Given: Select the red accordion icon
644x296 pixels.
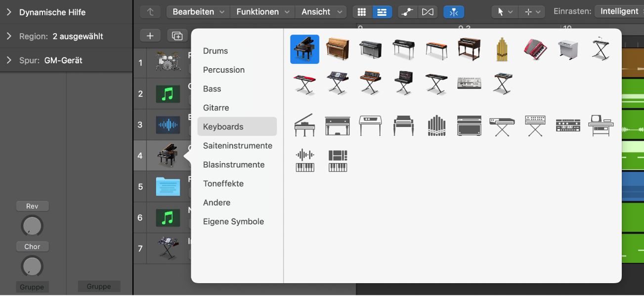Looking at the screenshot, I should tap(535, 49).
